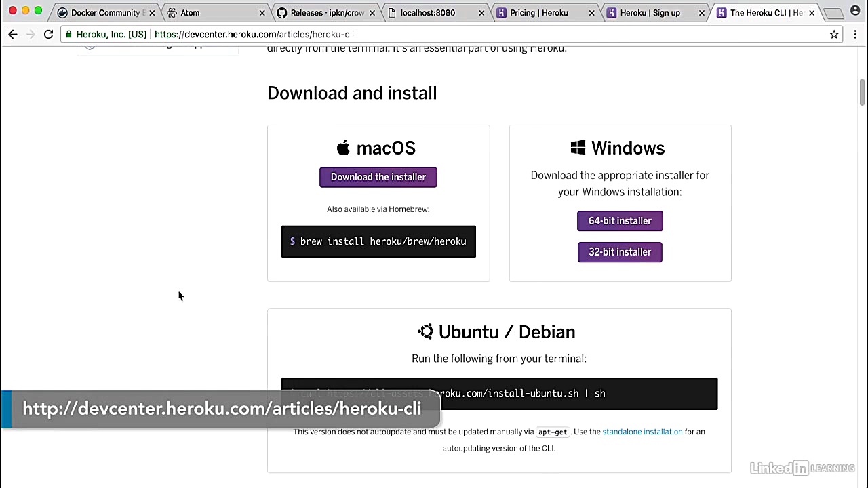
Task: Click the install-ubuntu.sh curl command block
Action: pos(499,394)
